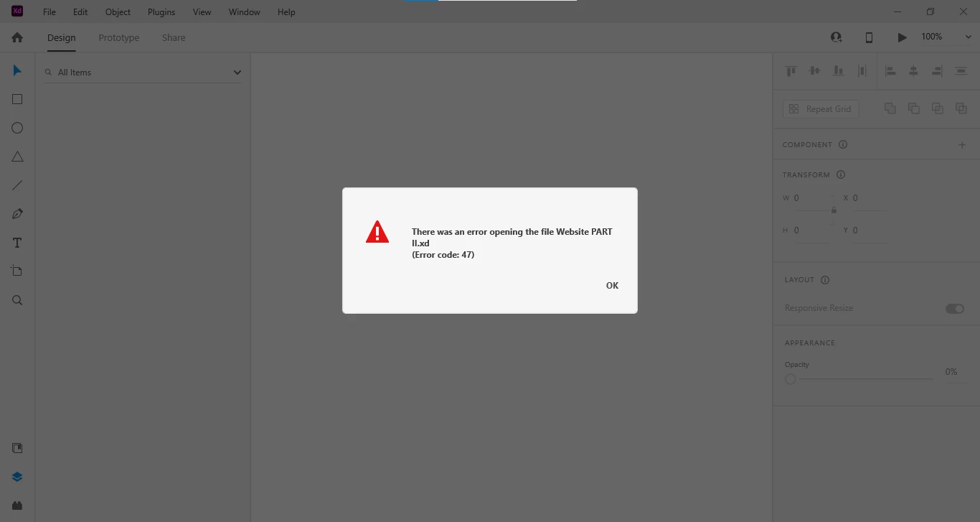Distribute objects vertically icon

point(961,70)
